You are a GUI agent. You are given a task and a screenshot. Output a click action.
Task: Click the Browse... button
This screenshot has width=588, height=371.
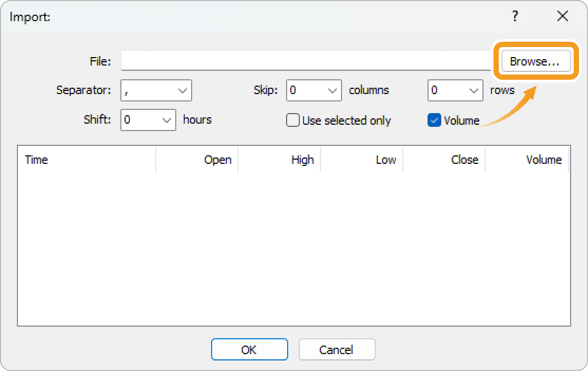(536, 61)
